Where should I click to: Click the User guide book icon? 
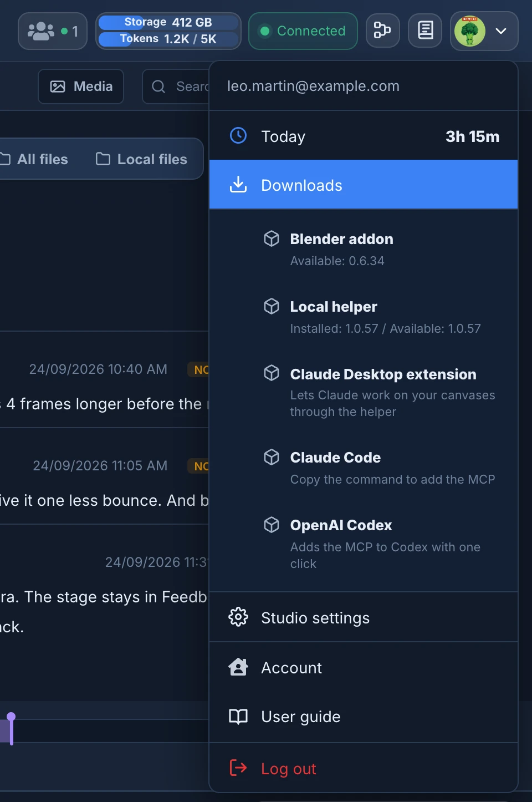(x=238, y=717)
